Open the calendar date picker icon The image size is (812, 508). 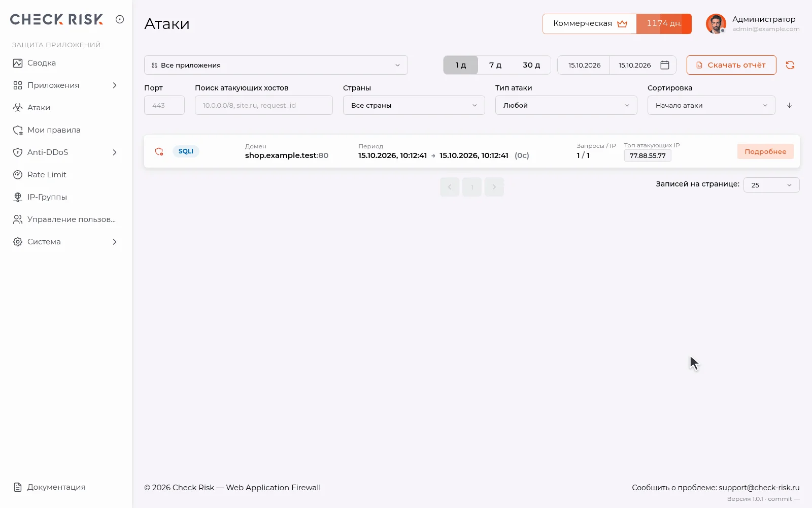(665, 65)
